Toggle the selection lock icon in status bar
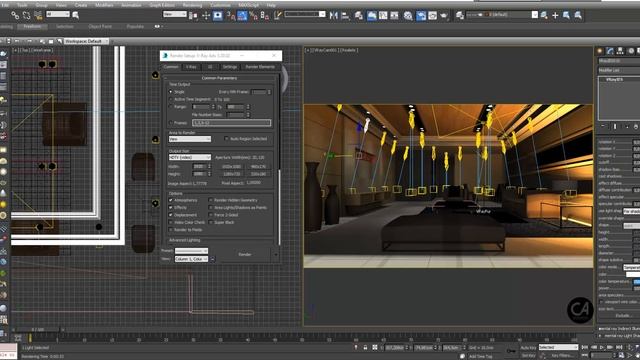 coord(365,347)
